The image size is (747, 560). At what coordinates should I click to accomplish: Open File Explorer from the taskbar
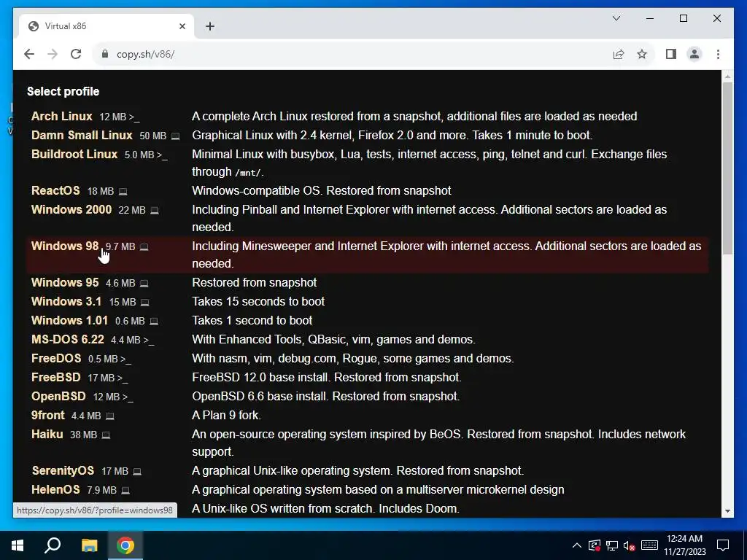tap(89, 545)
